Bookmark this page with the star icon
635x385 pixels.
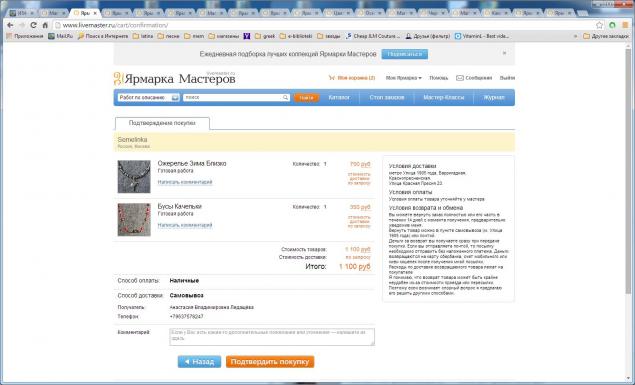tap(599, 25)
